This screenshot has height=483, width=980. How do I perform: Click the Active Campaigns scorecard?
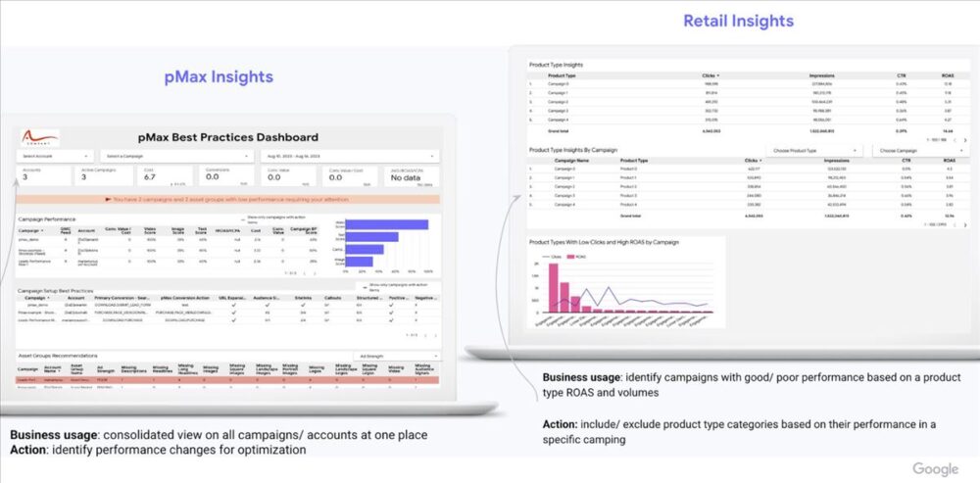(x=105, y=176)
